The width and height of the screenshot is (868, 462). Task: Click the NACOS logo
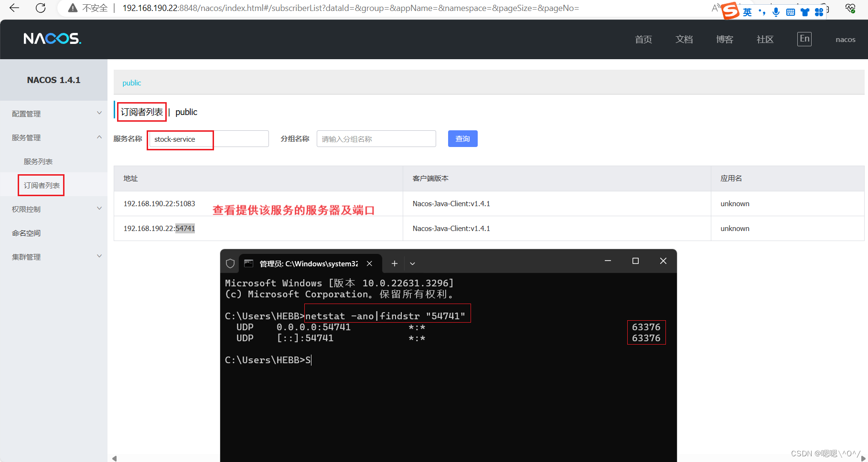(x=53, y=39)
